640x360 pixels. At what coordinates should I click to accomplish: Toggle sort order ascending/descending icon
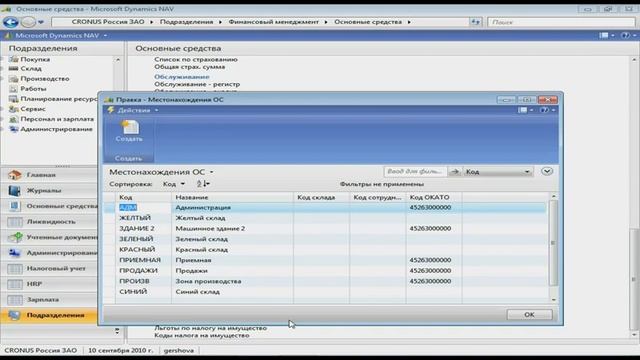tap(203, 184)
